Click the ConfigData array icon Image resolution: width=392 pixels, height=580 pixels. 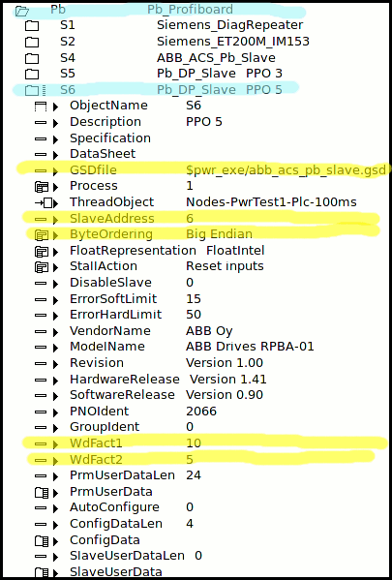(41, 541)
